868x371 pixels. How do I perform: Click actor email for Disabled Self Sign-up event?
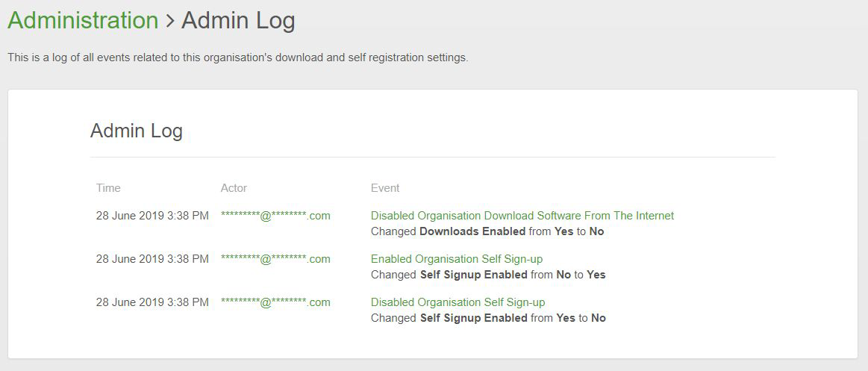tap(275, 302)
